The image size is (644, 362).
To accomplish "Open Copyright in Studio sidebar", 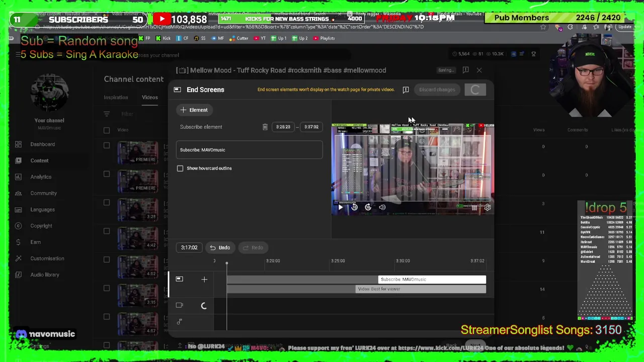I will pyautogui.click(x=41, y=226).
